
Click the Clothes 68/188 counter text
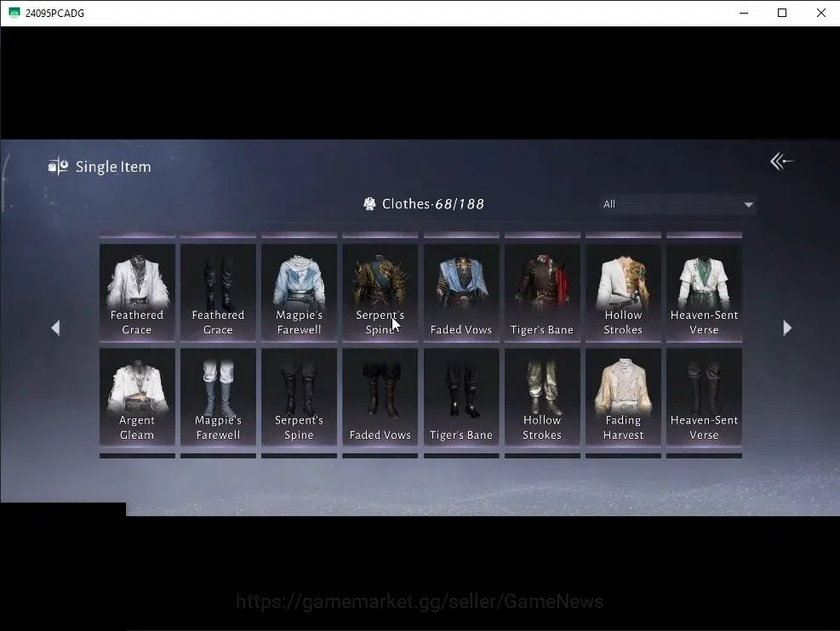click(x=433, y=204)
